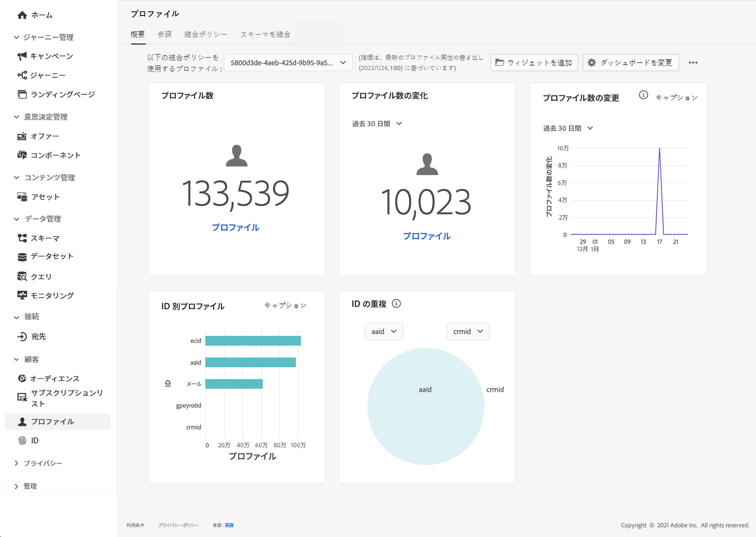Expand the 管理 section

click(x=17, y=486)
